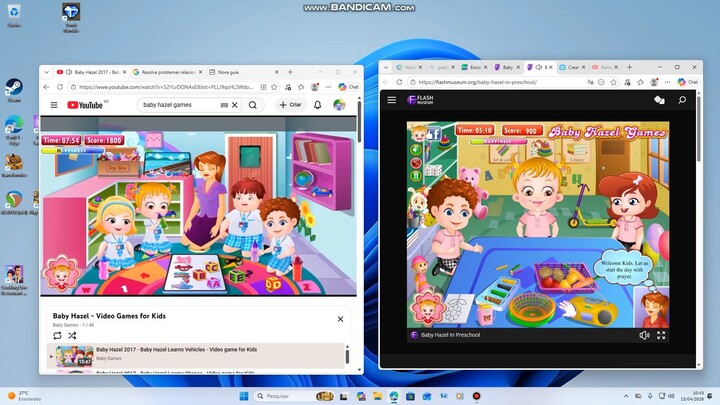
Task: Open the YouTube hamburger guide menu
Action: 53,105
